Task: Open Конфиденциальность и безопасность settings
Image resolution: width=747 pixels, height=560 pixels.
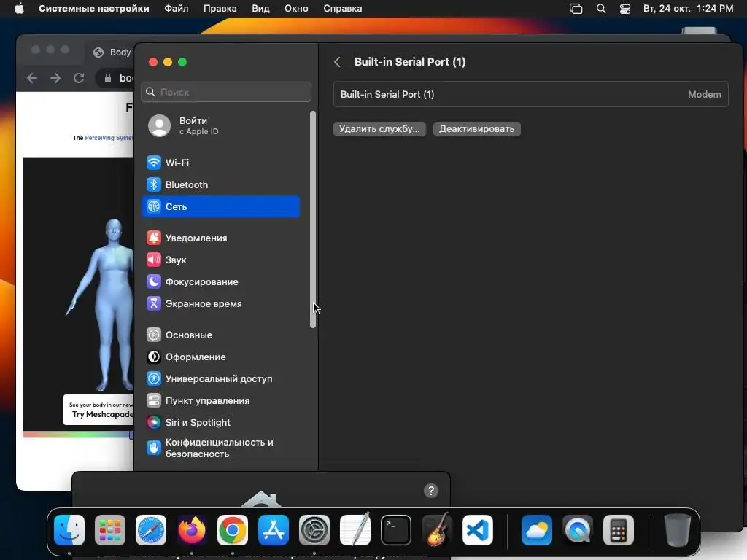Action: [x=220, y=448]
